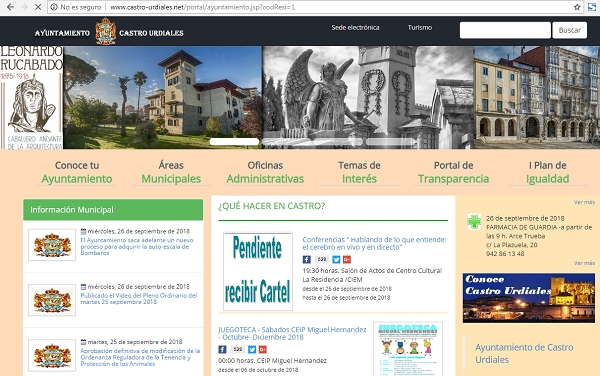The width and height of the screenshot is (600, 376).
Task: Open I Plan de Igualdad menu
Action: pos(548,172)
